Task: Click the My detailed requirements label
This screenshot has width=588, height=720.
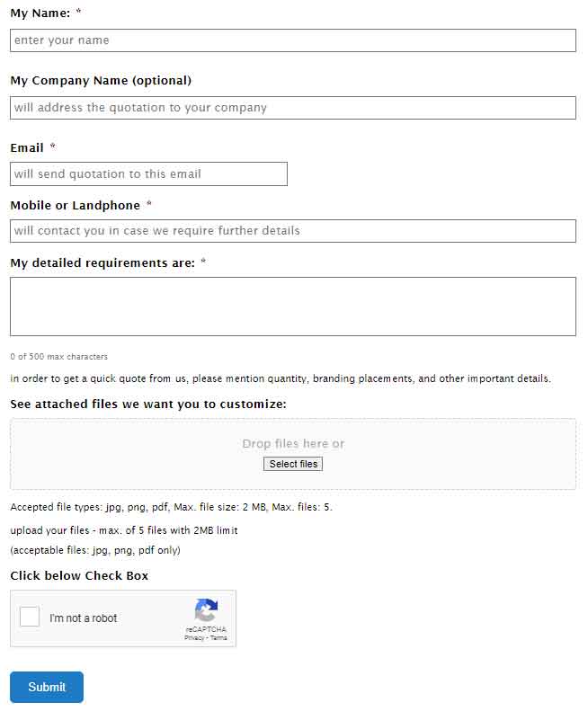Action: point(102,262)
